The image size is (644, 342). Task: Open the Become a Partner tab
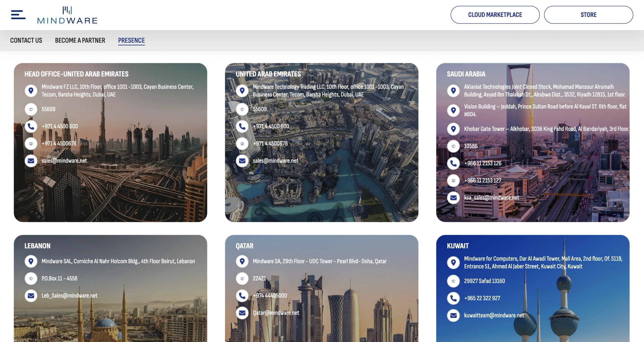pyautogui.click(x=80, y=40)
